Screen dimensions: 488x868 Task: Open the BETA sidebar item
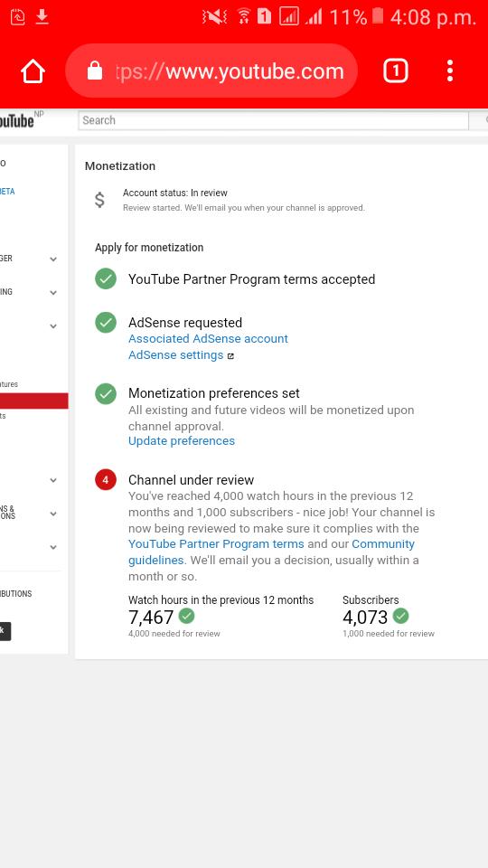tap(7, 192)
